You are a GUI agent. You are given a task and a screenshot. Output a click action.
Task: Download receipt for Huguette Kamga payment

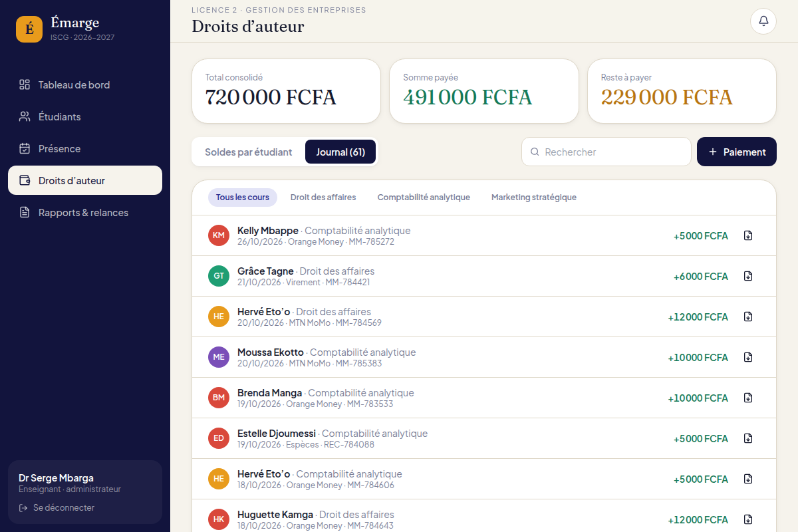point(748,519)
